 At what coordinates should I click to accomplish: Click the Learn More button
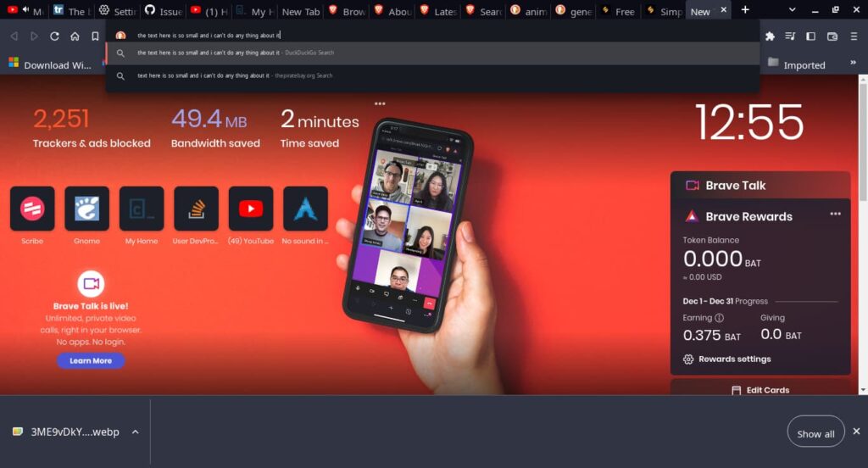(91, 360)
